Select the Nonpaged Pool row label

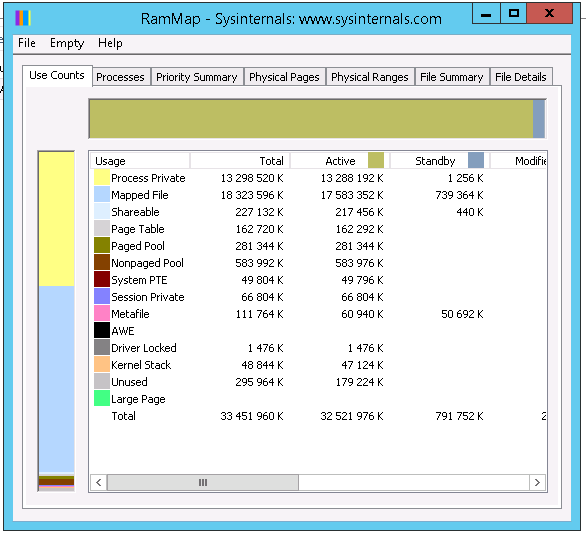[147, 263]
